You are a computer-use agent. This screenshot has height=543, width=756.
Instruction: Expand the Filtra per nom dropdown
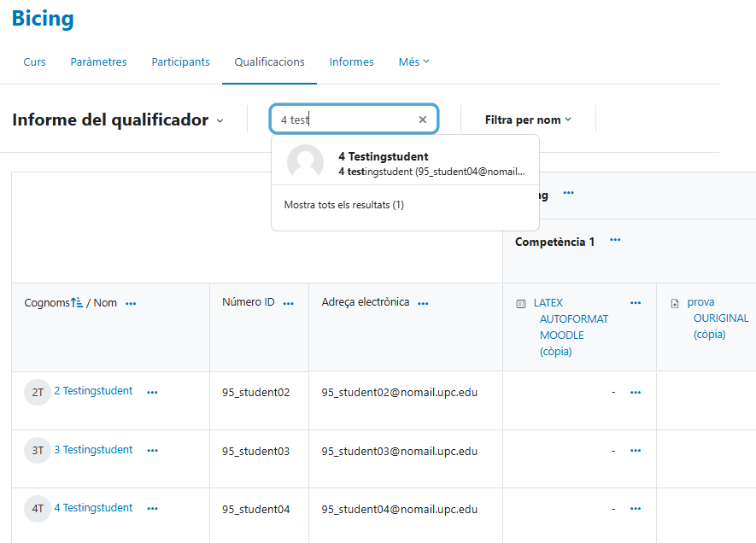(x=528, y=120)
